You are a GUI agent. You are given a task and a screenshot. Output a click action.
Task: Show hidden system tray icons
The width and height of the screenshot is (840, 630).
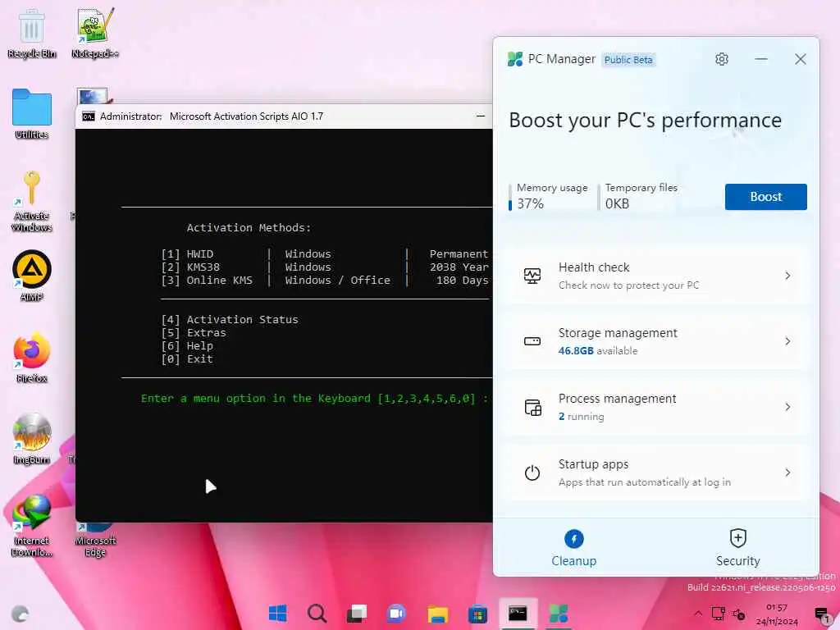coord(697,614)
